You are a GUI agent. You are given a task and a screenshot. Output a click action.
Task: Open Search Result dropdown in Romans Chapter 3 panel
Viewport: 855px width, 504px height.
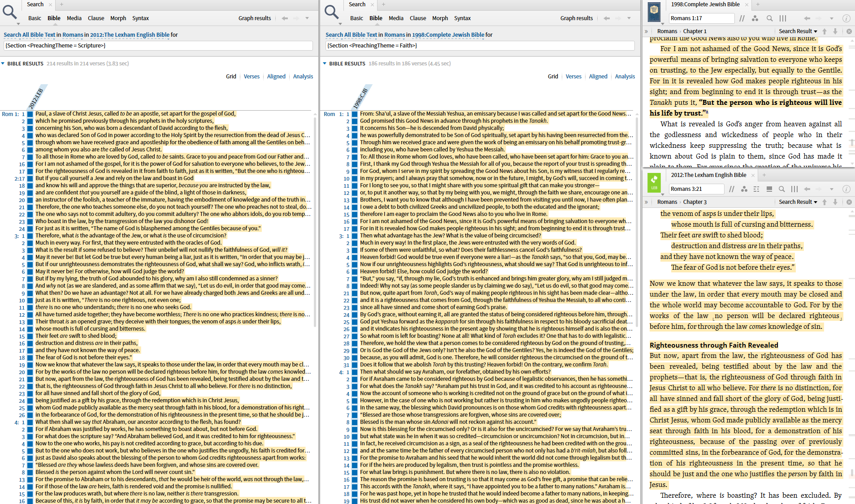(x=798, y=202)
